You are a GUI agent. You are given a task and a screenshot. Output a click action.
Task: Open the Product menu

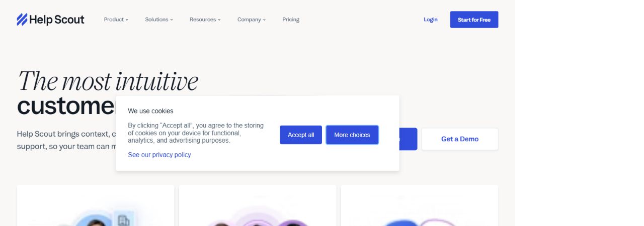pyautogui.click(x=116, y=20)
